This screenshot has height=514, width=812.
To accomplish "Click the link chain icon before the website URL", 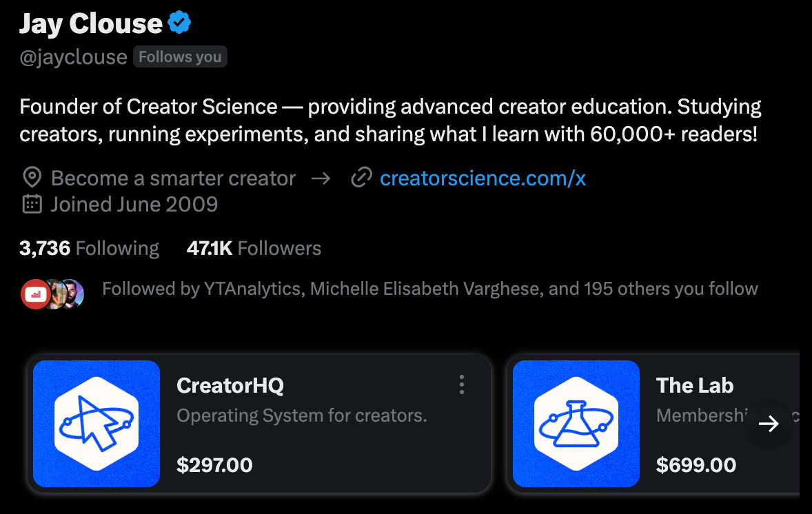I will coord(362,177).
